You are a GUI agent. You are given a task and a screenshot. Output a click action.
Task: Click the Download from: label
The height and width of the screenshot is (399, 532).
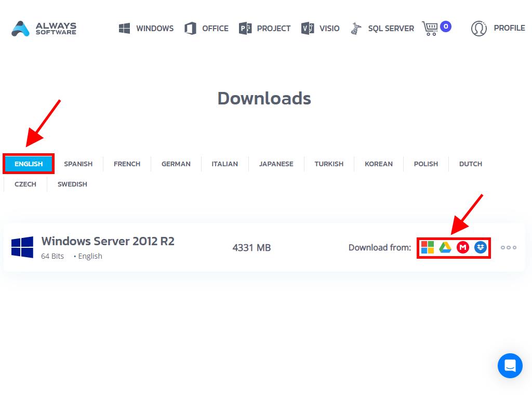coord(380,248)
